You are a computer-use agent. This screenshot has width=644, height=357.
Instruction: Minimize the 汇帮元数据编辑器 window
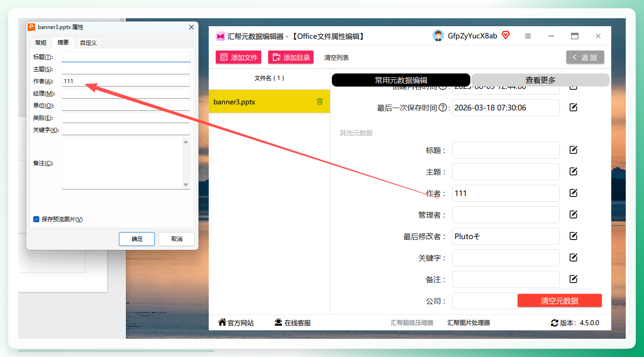coord(551,36)
